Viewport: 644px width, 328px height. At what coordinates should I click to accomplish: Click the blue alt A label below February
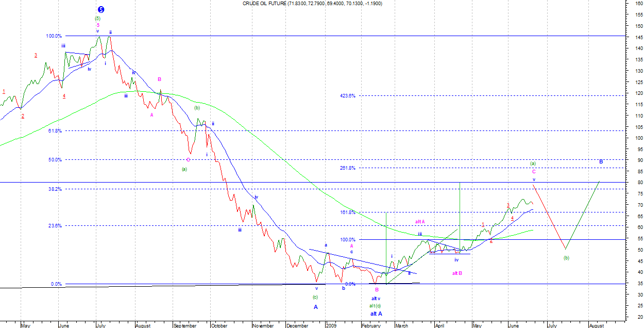(376, 314)
